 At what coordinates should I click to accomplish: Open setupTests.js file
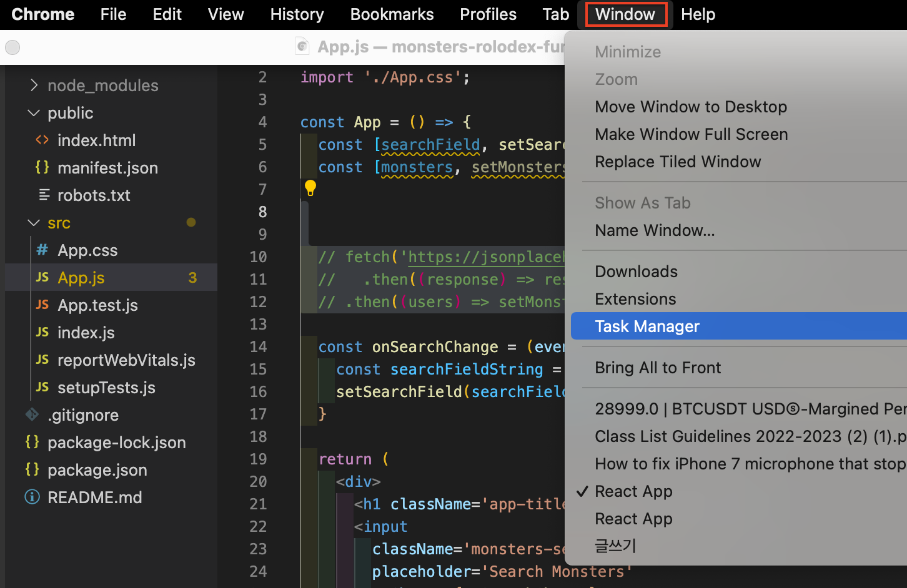[106, 388]
